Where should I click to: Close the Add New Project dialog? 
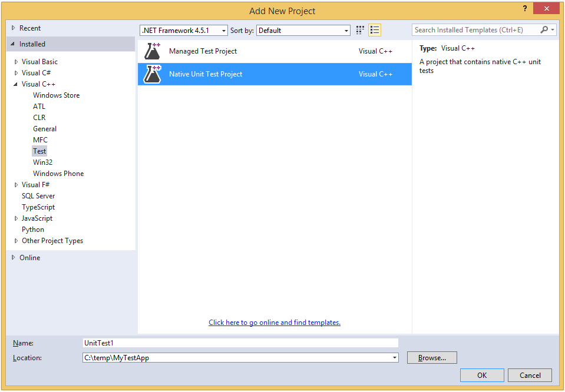[546, 9]
